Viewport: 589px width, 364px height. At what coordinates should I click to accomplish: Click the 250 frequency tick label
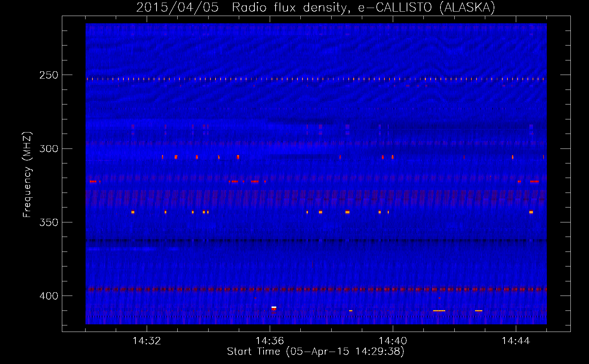(49, 75)
